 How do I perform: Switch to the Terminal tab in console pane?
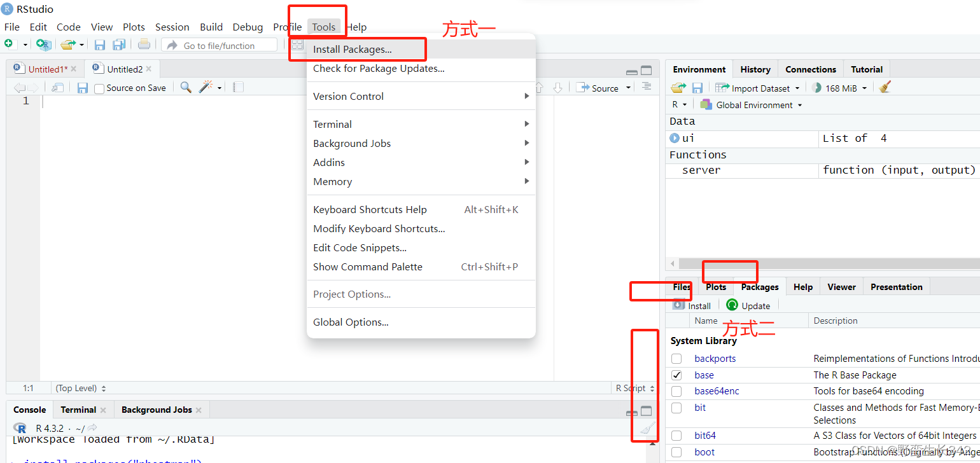point(83,410)
